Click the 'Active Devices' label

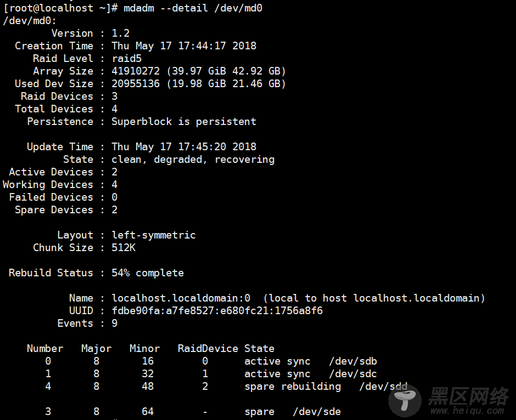[52, 172]
